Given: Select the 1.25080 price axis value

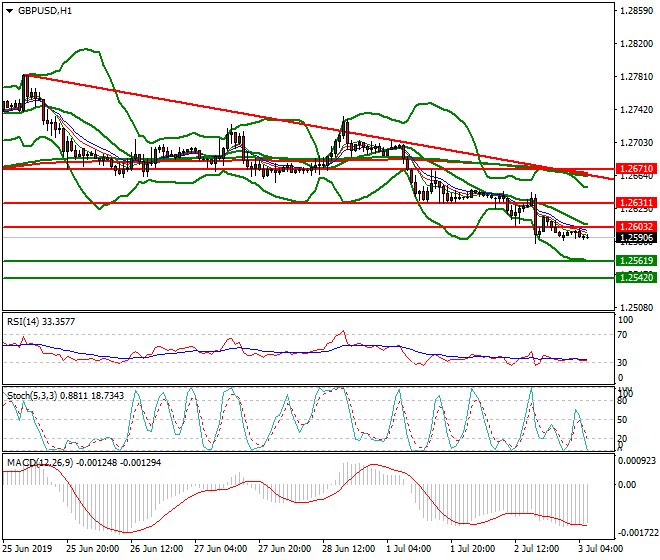Looking at the screenshot, I should tap(637, 308).
